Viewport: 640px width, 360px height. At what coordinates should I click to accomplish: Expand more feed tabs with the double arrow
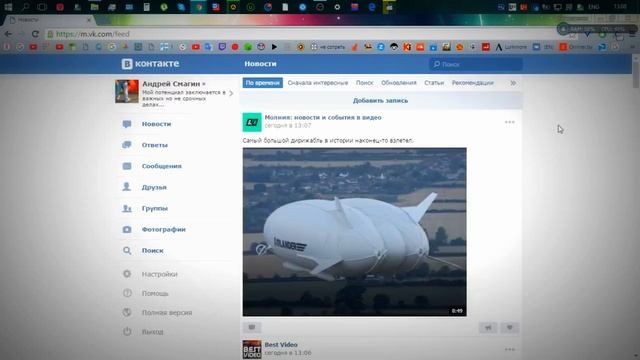[x=513, y=83]
